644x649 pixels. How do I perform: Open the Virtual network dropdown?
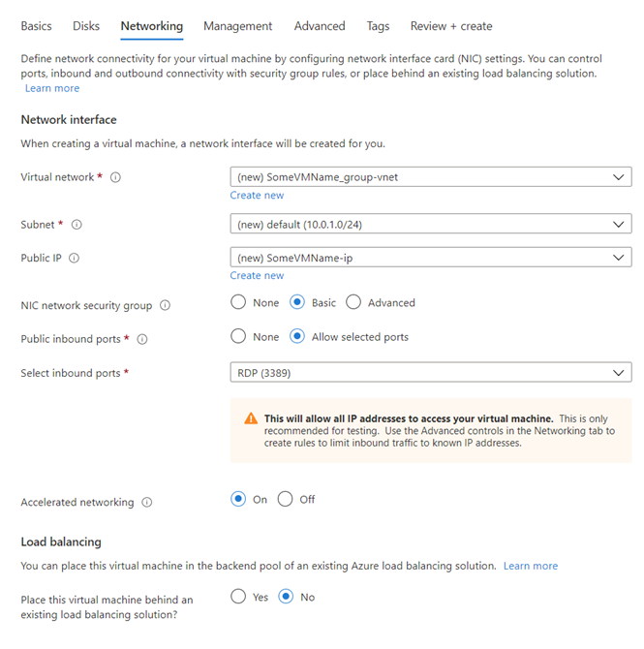coord(431,177)
